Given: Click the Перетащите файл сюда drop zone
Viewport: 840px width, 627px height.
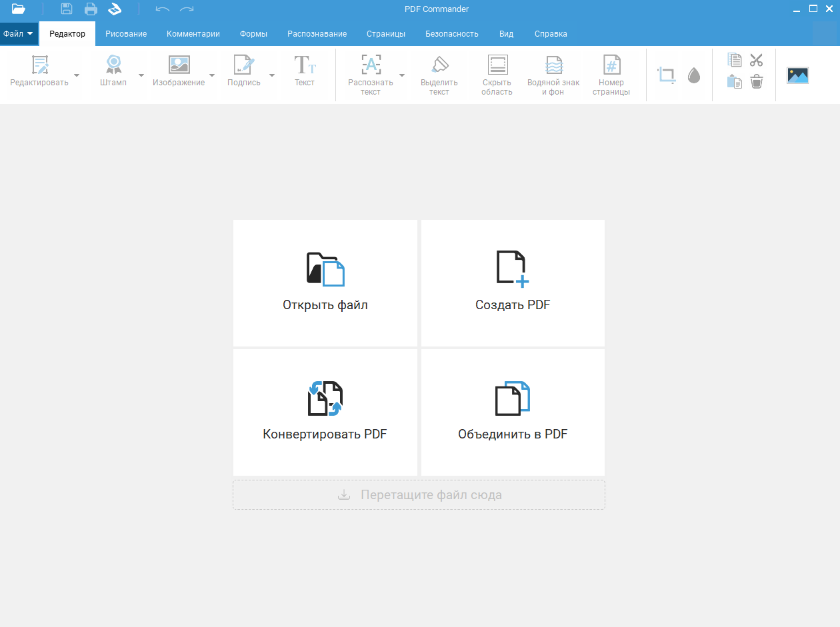Looking at the screenshot, I should coord(419,495).
